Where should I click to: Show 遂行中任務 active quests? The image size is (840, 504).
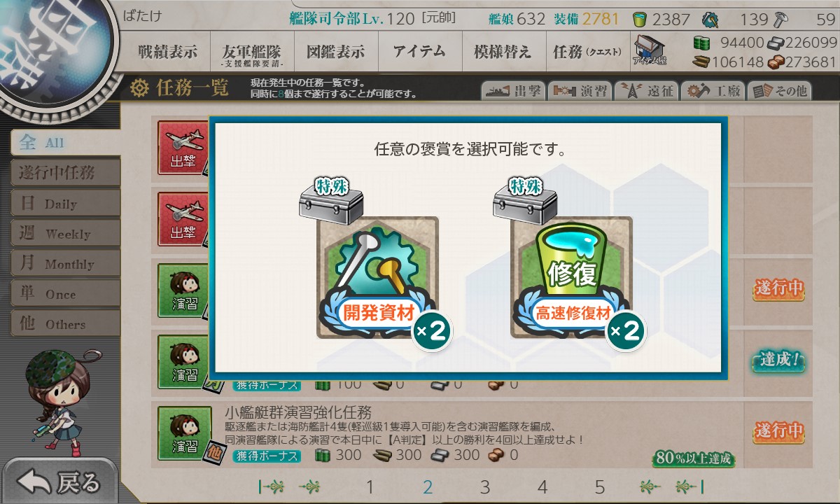[x=64, y=173]
